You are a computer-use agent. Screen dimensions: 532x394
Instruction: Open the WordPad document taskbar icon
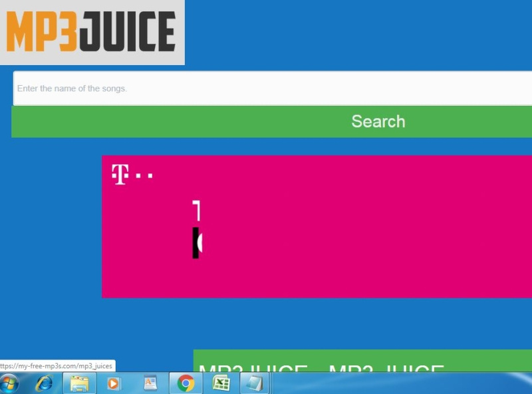150,383
